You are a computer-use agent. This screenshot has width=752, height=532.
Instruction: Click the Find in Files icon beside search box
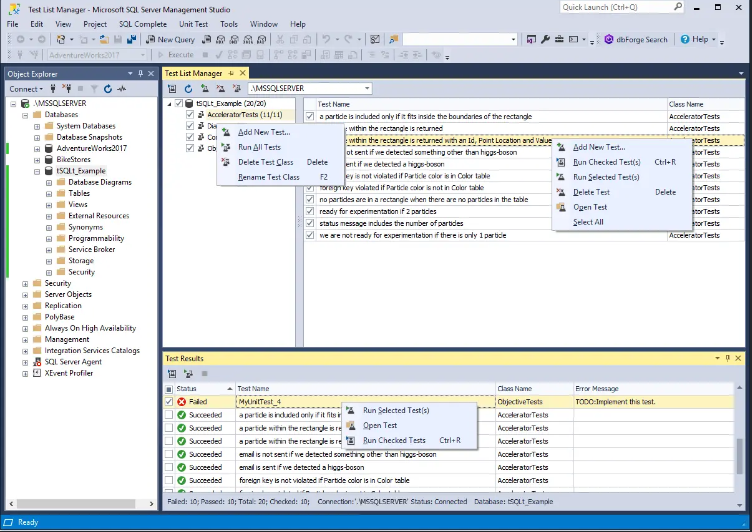coord(394,39)
